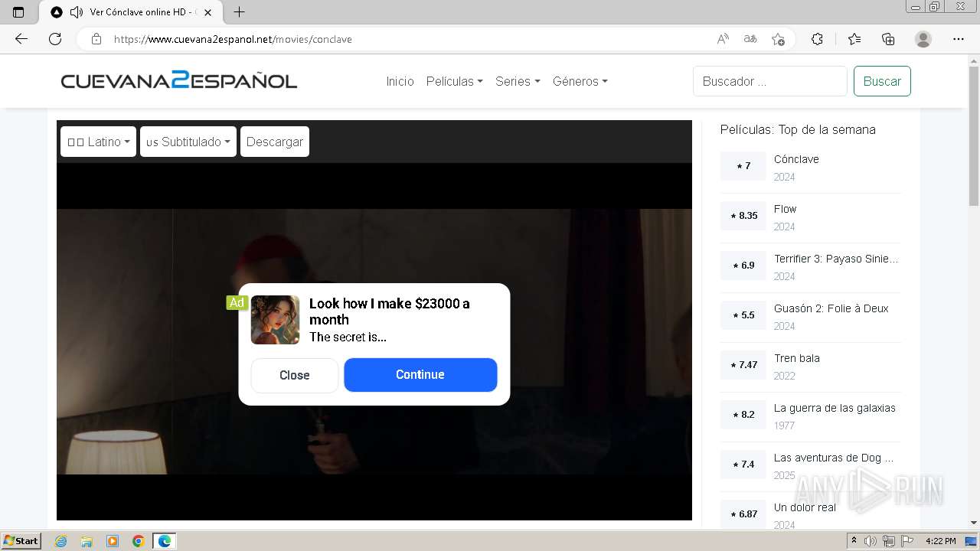Click the 8.35 rating badge for Flow
The image size is (980, 551).
coord(743,216)
